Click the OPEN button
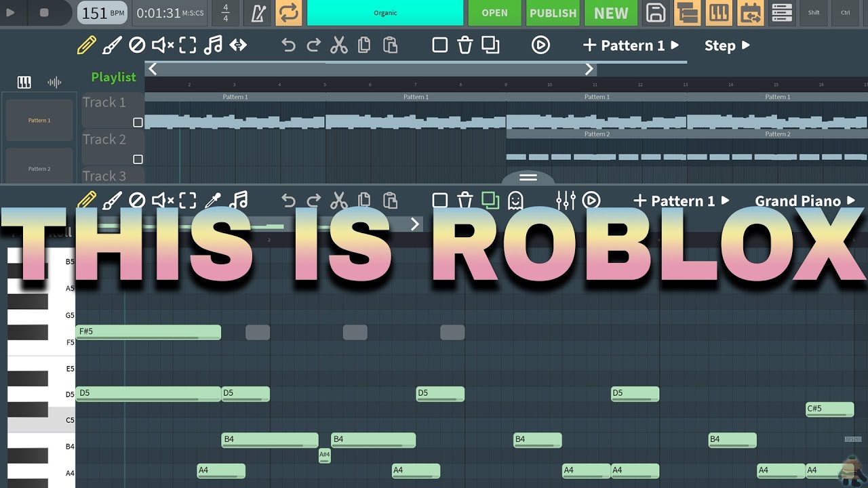The width and height of the screenshot is (868, 488). pyautogui.click(x=494, y=13)
